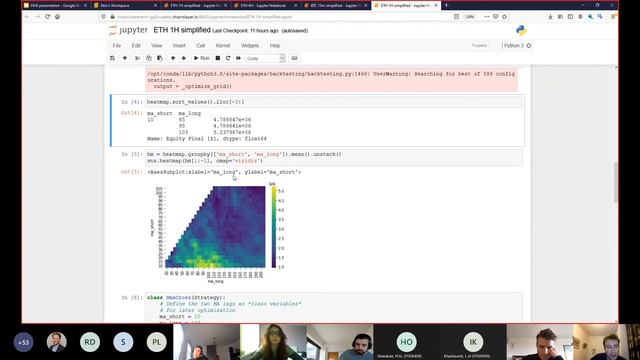This screenshot has height=360, width=640.
Task: Restart the kernel with the circular arrow
Action: [x=228, y=58]
